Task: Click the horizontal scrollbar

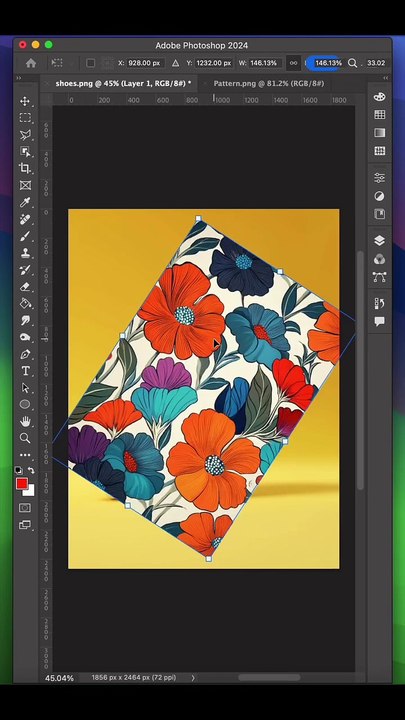Action: pos(269,677)
